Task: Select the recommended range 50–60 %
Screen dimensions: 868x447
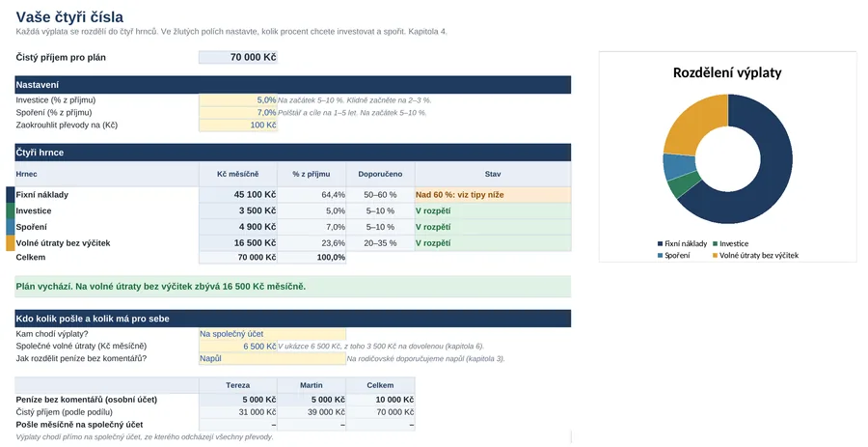Action: 380,195
